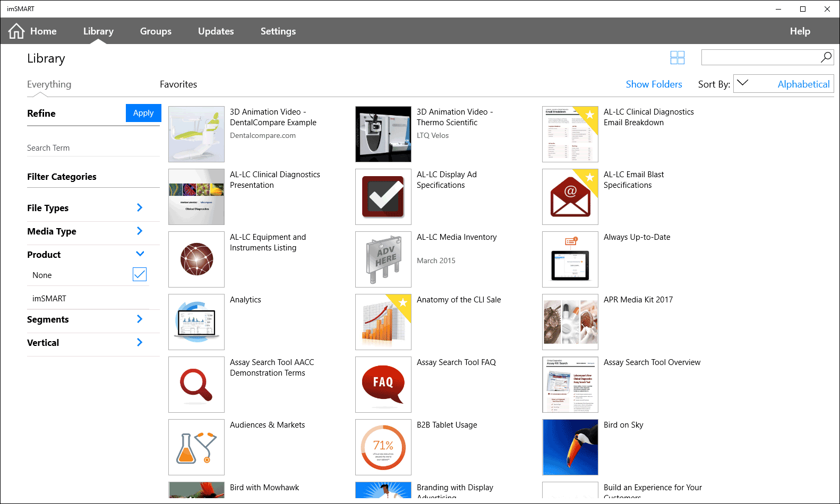
Task: Expand the Vertical filter
Action: pos(140,342)
